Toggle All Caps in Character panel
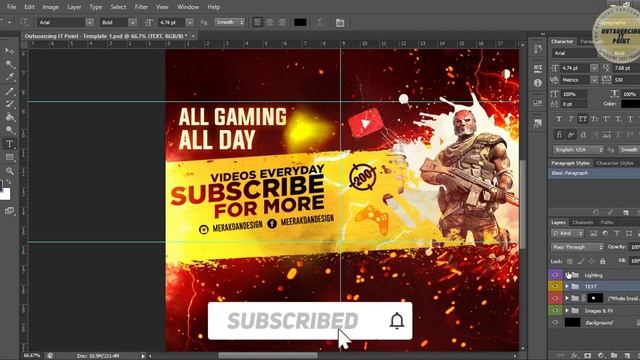The width and height of the screenshot is (640, 360). (583, 119)
